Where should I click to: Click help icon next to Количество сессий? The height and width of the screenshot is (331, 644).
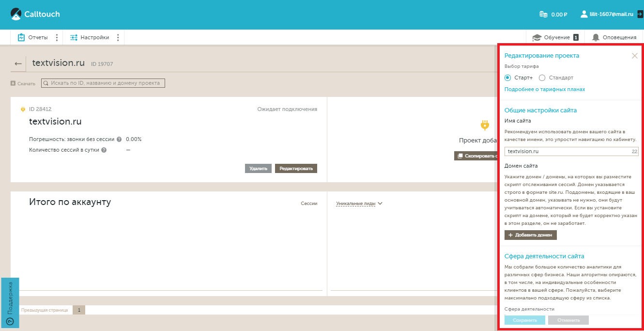point(104,150)
